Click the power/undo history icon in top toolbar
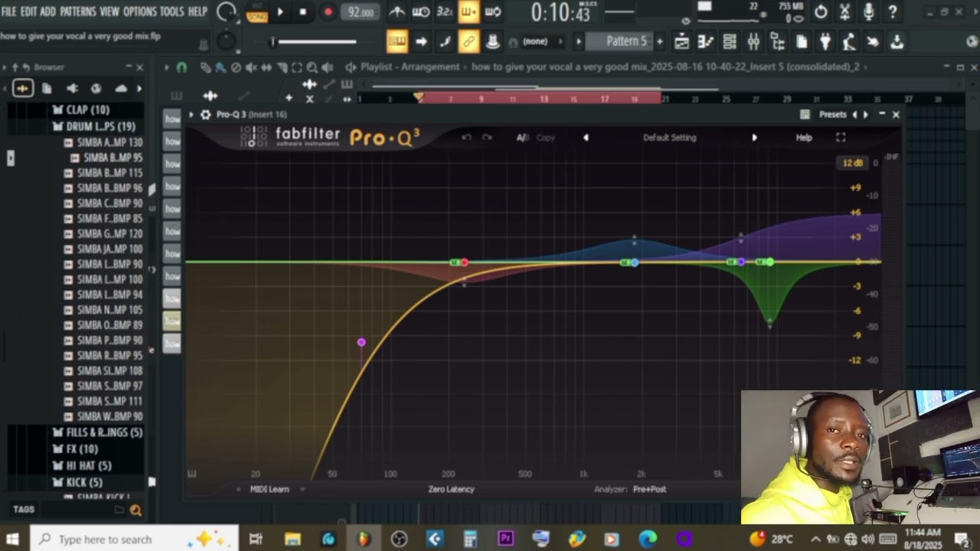The image size is (980, 551). [821, 11]
